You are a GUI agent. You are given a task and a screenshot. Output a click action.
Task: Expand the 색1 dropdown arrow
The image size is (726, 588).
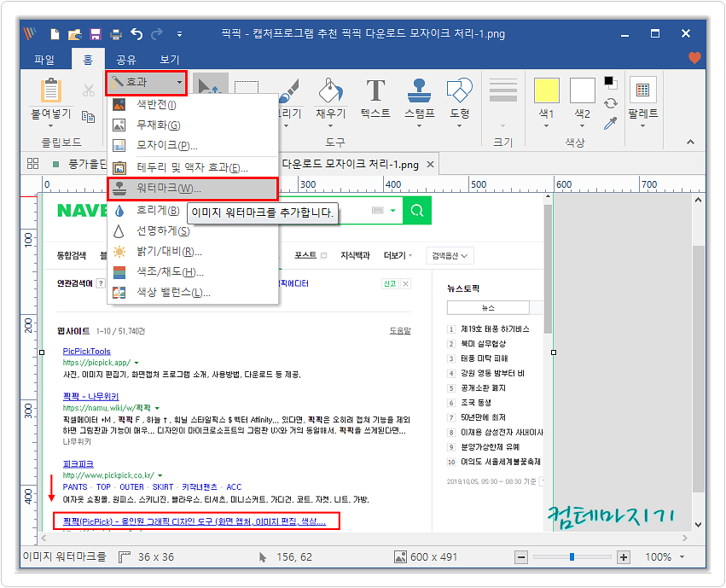point(546,126)
